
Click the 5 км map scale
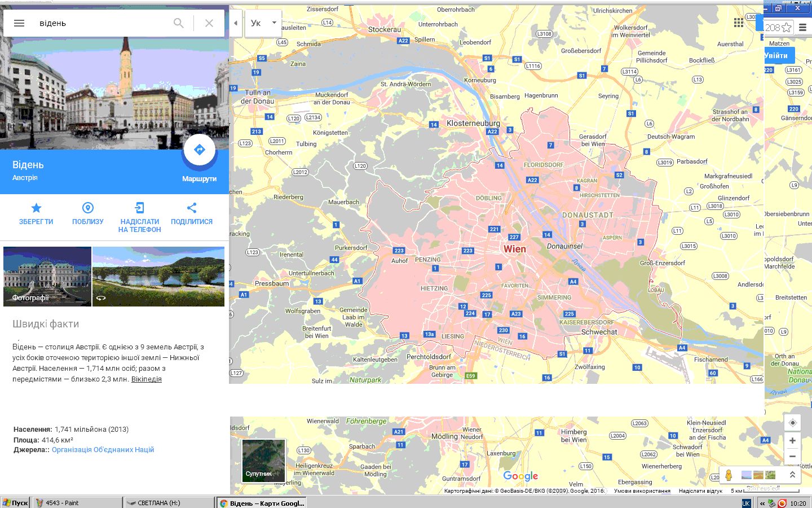click(765, 491)
